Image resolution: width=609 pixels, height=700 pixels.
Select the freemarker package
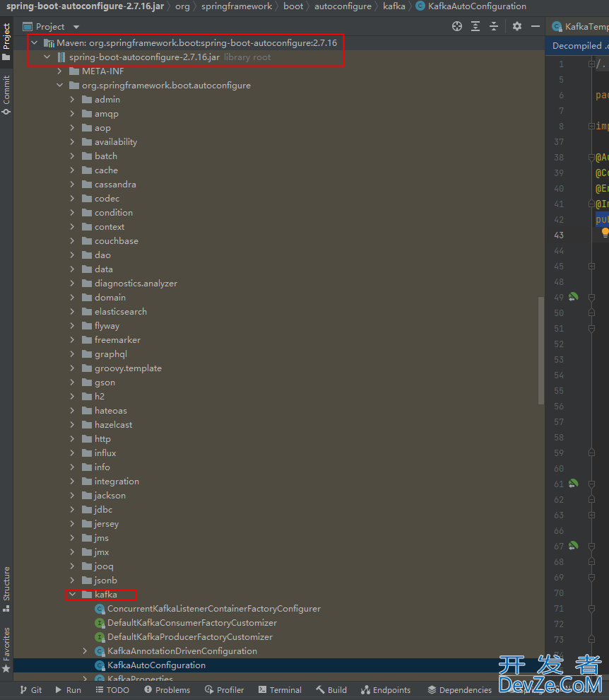(x=117, y=339)
